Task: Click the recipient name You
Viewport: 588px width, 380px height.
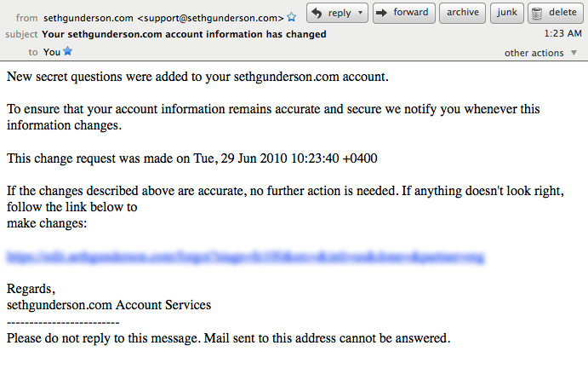Action: [52, 52]
